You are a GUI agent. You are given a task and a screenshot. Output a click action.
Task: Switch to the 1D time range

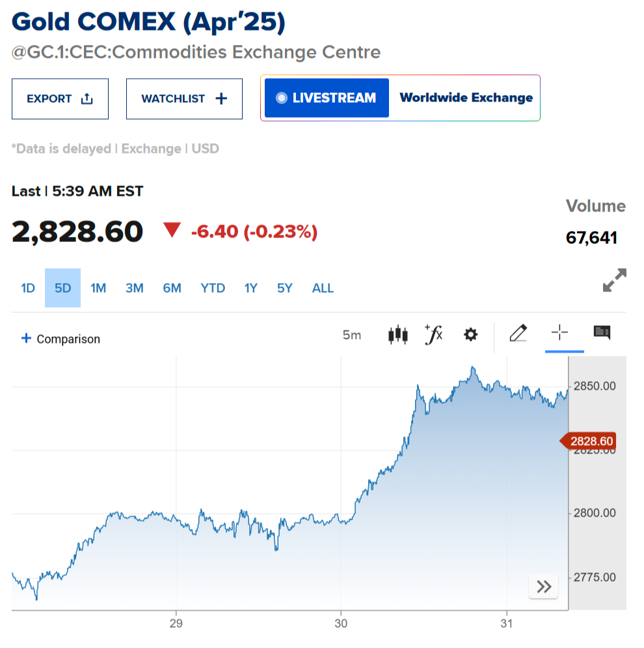pos(28,288)
